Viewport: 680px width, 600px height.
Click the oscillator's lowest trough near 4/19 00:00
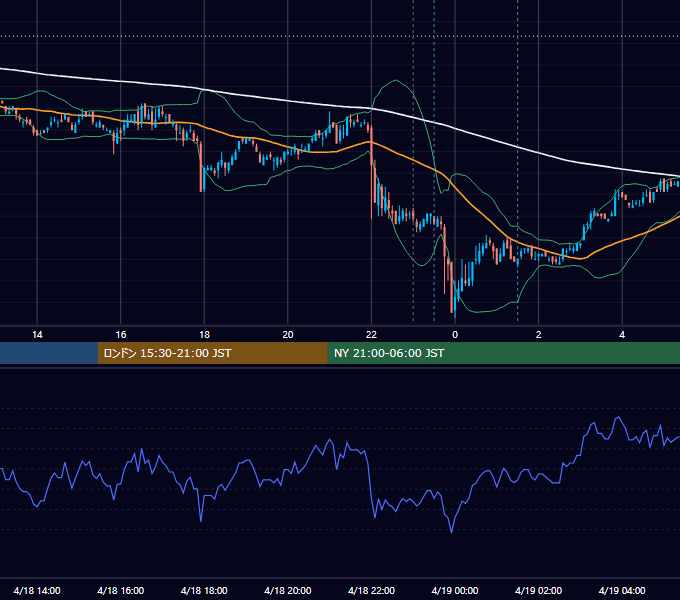(451, 532)
